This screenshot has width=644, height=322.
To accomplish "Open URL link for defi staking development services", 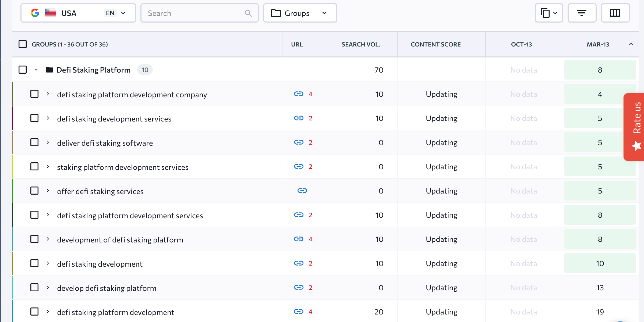I will point(299,118).
